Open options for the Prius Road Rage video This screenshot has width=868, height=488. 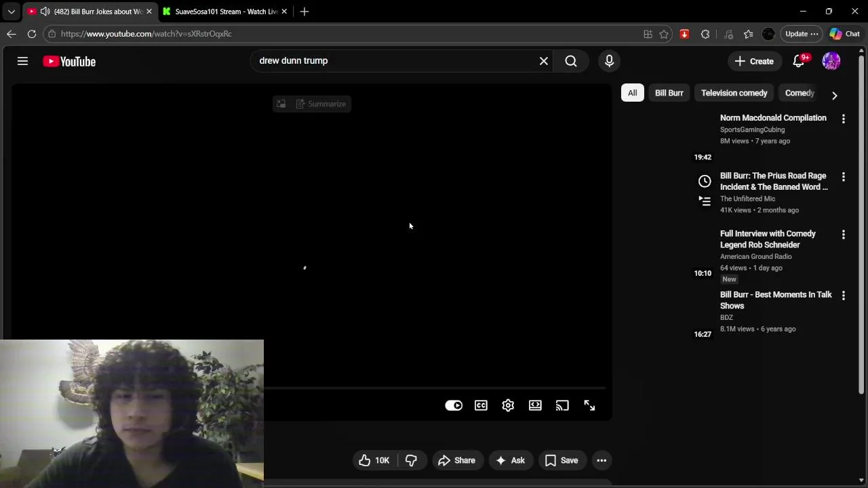(843, 176)
